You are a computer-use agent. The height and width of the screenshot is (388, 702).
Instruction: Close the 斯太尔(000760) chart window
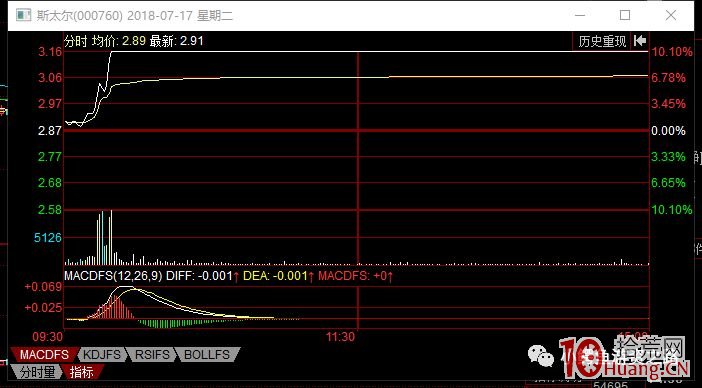coord(671,15)
